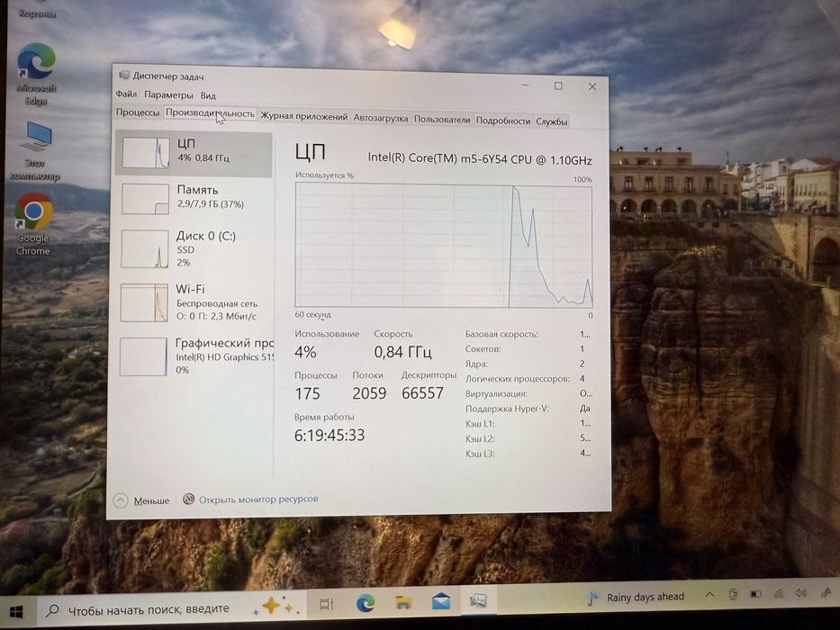Click the Меньше text label
This screenshot has width=840, height=630.
151,501
